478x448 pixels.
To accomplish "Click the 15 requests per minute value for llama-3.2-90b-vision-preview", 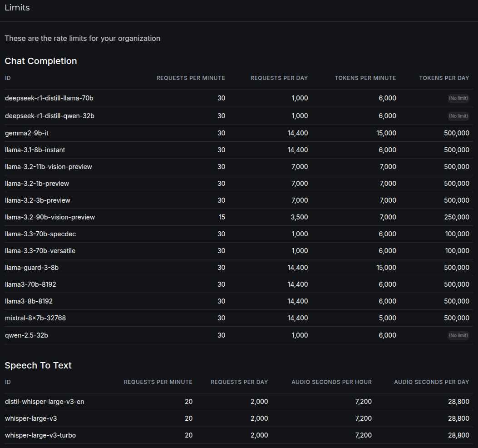I will [222, 217].
